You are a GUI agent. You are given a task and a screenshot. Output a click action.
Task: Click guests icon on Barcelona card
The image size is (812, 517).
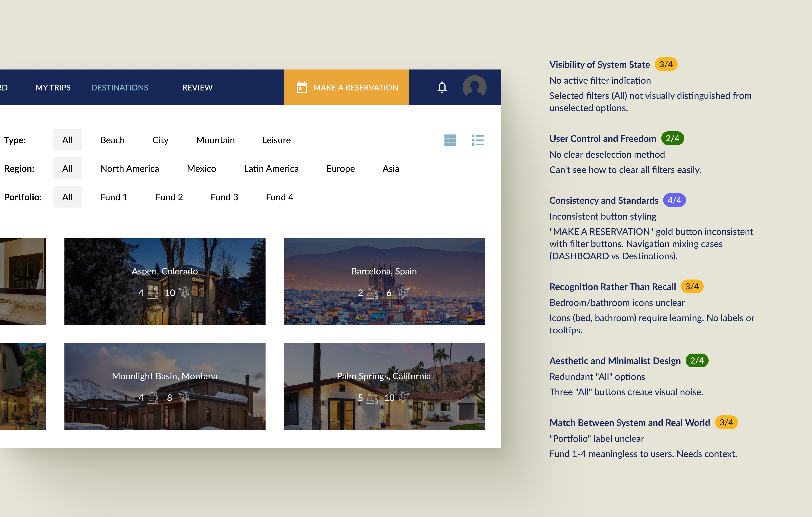(x=403, y=292)
